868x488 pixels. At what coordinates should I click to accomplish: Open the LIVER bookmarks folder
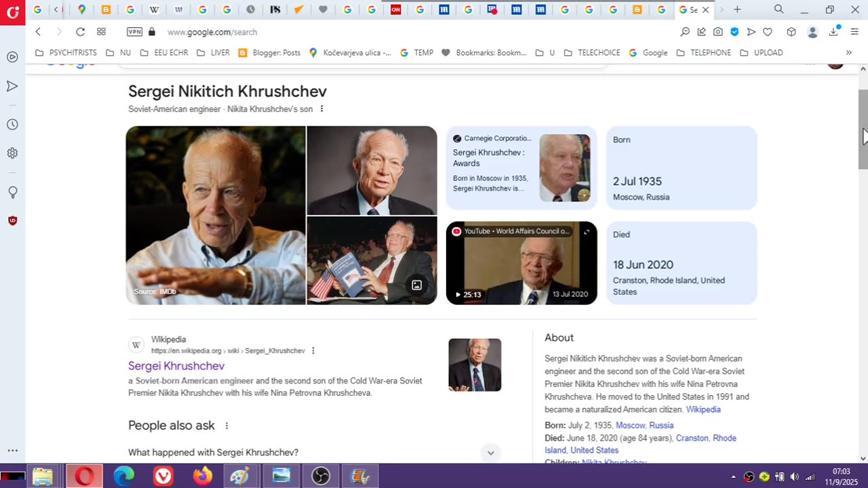pyautogui.click(x=213, y=53)
